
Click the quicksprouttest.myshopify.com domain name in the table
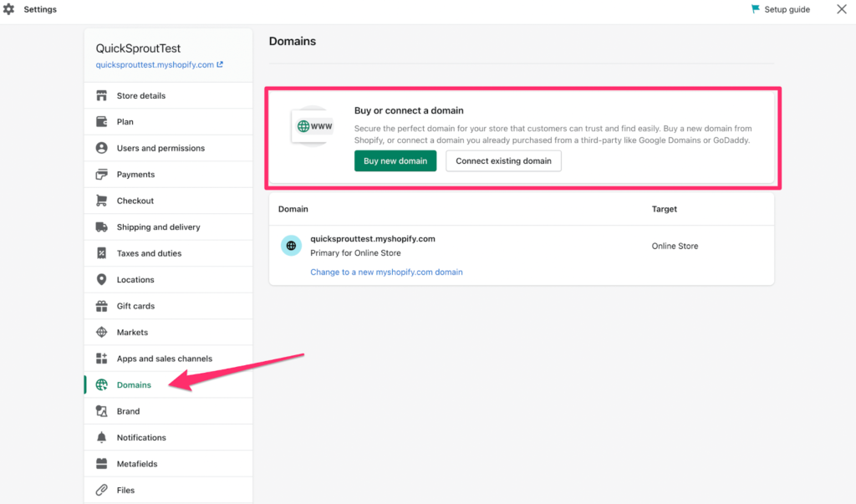point(373,238)
